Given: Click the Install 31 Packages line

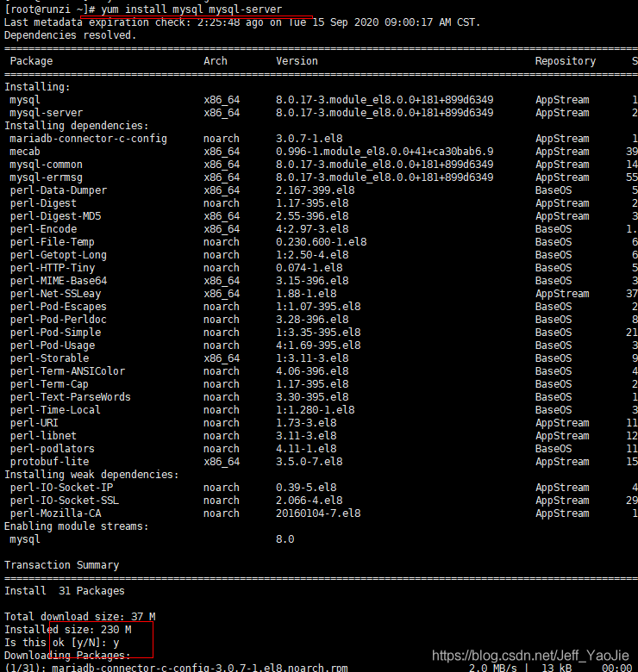Looking at the screenshot, I should click(x=65, y=591).
